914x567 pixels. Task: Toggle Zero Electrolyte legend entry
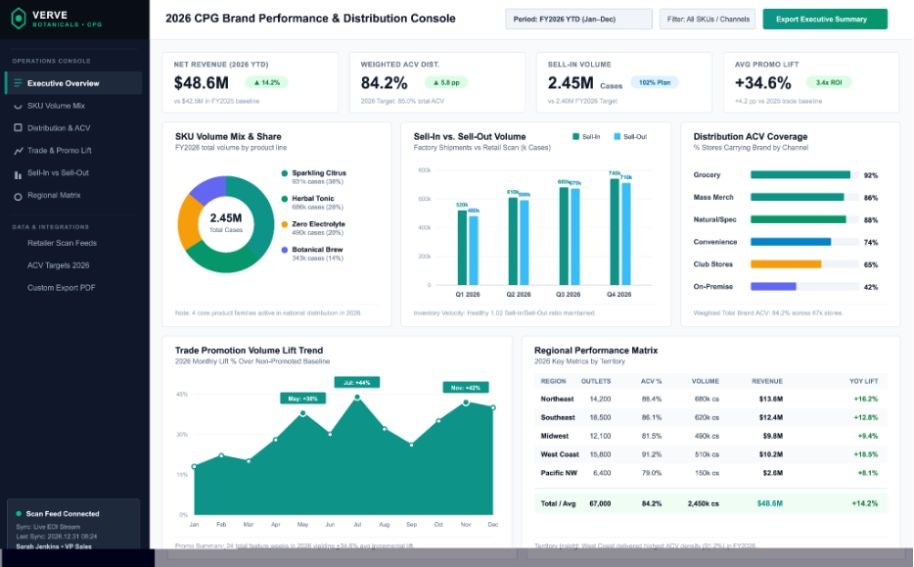tap(313, 228)
